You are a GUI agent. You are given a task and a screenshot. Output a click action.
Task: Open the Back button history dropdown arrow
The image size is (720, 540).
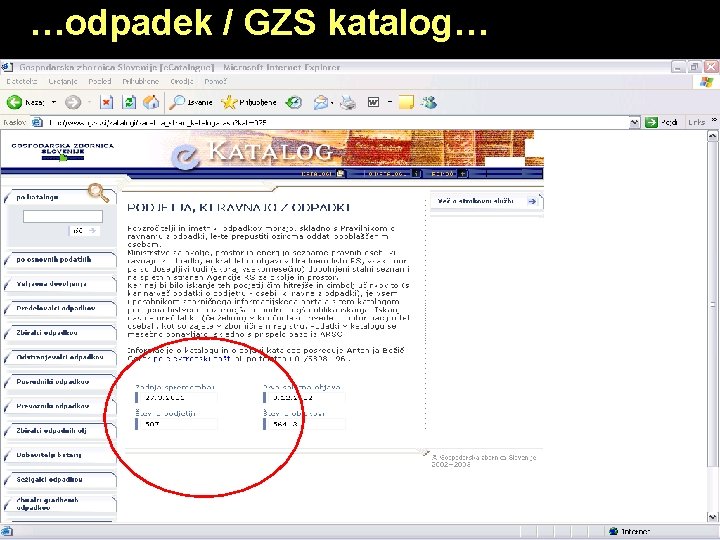pos(54,102)
